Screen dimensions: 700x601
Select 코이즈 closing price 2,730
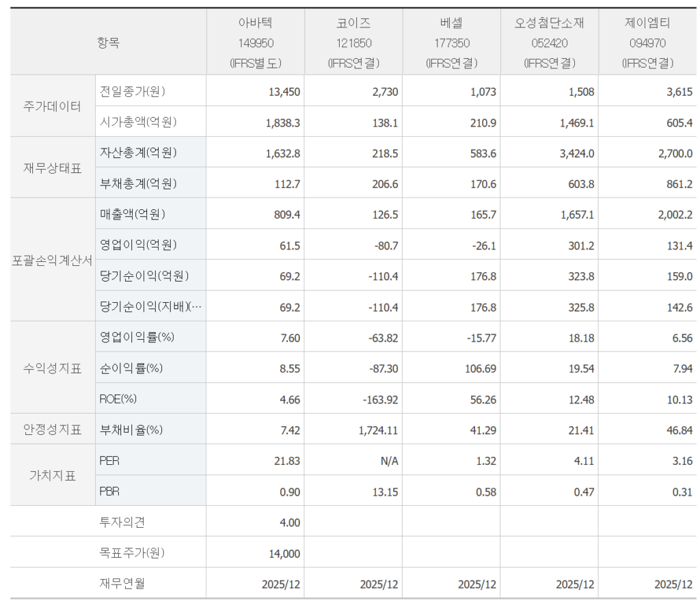click(x=385, y=92)
